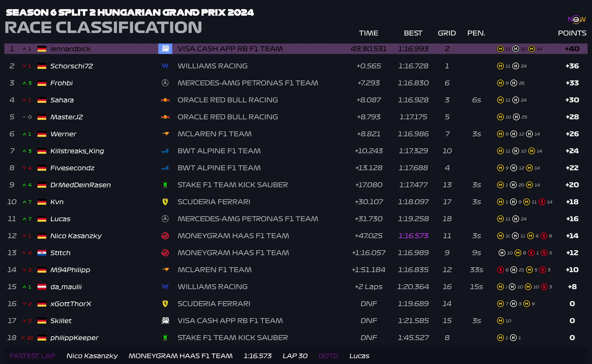Click the Croatian flag next to Stitch
Screen dimensions: 592x364
point(42,253)
